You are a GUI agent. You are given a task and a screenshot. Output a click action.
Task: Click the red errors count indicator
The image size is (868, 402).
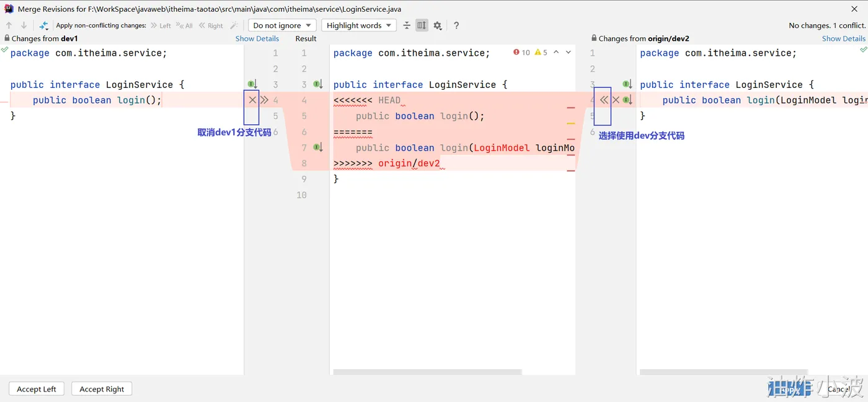[x=521, y=53]
